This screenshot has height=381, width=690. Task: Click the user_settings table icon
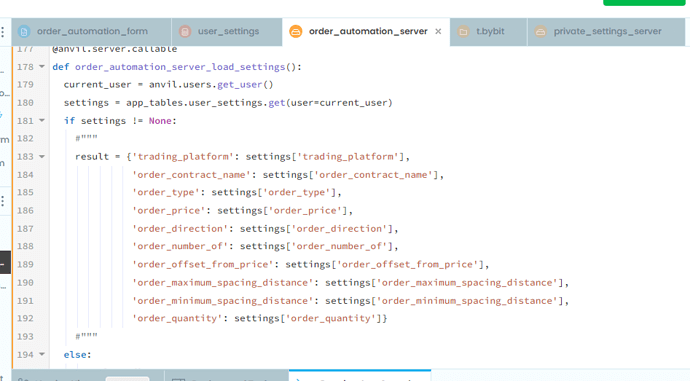coord(185,32)
